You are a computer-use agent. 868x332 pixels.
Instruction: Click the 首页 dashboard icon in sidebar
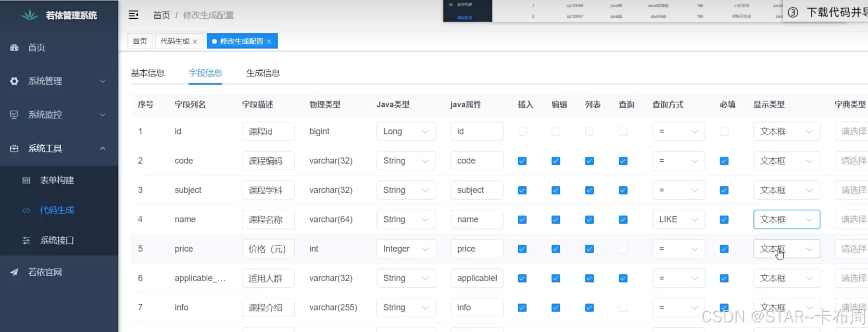point(14,48)
